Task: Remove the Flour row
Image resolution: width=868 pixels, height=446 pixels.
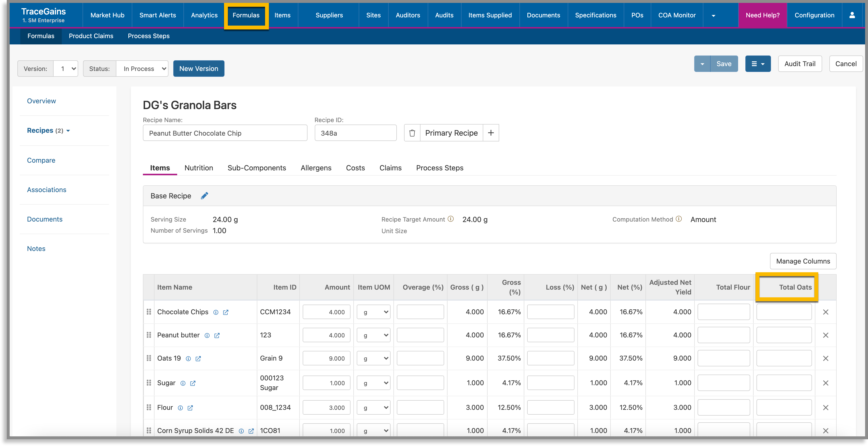Action: [825, 408]
